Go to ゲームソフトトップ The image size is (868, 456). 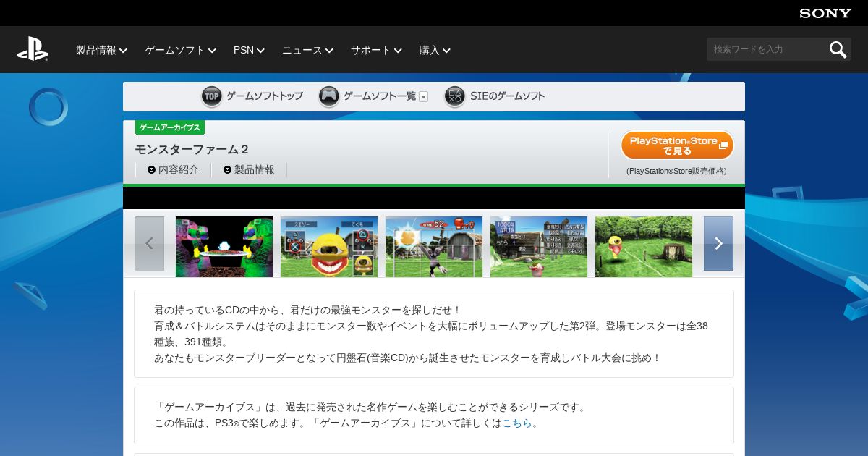[265, 96]
